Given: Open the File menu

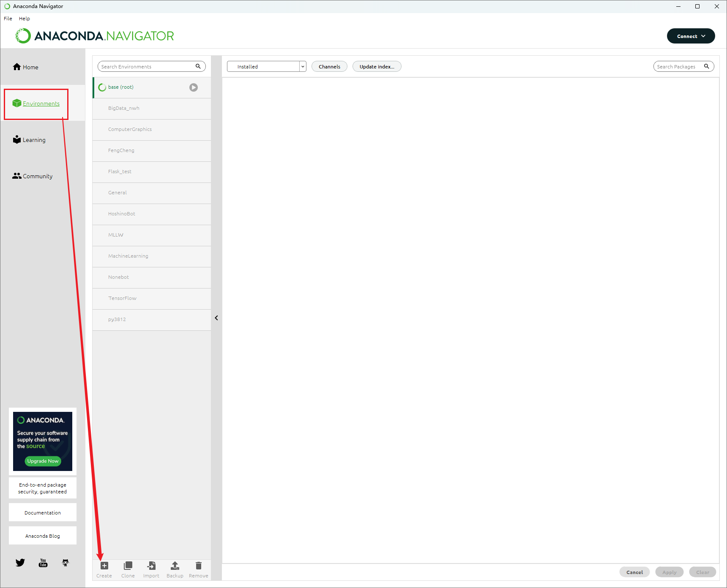Looking at the screenshot, I should coord(8,19).
